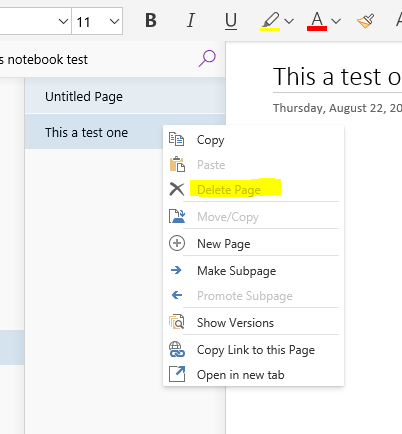Toggle underline formatting

pos(231,21)
